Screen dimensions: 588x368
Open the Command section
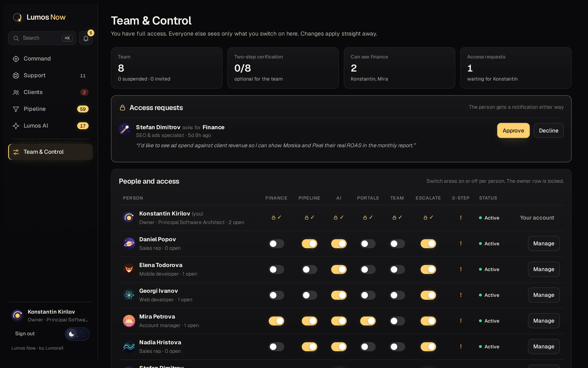pos(50,59)
